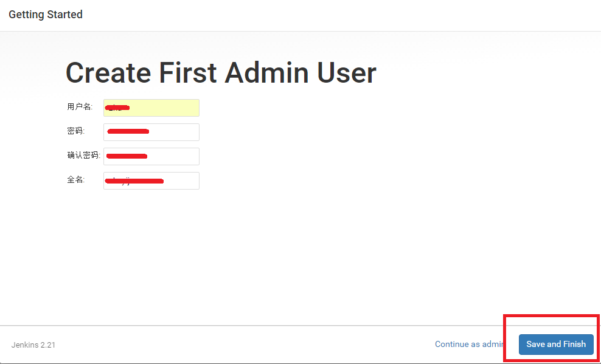
Task: Click the 全名 label text
Action: coord(75,180)
